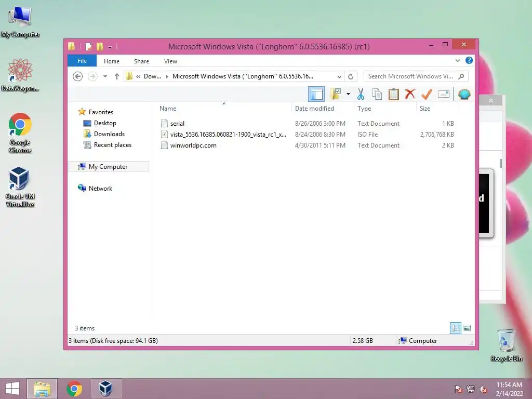This screenshot has width=532, height=399.
Task: Open the My Computer desktop icon
Action: point(20,22)
